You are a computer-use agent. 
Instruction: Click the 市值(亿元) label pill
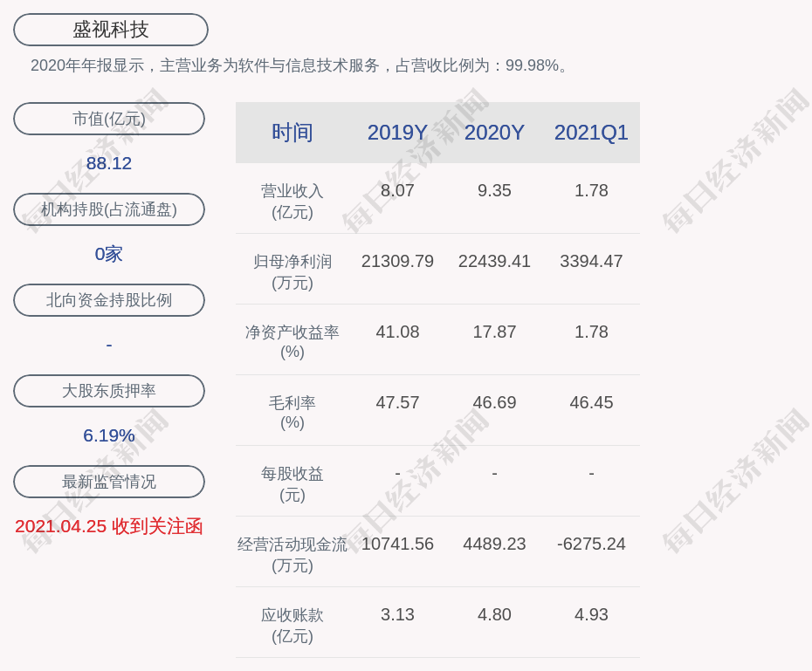tap(109, 119)
